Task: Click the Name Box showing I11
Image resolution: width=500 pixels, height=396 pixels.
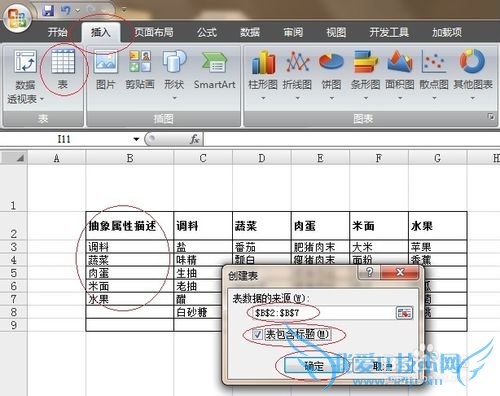Action: click(64, 139)
